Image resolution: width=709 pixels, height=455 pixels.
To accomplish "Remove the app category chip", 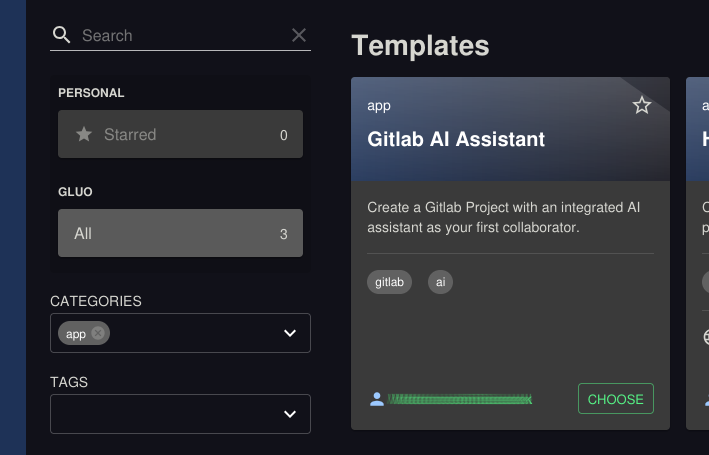I will tap(98, 333).
